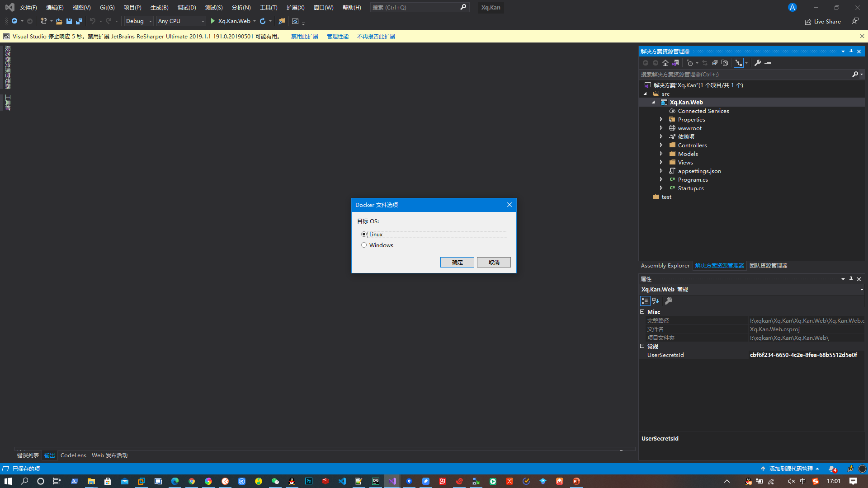Click the Live Share icon
Screen dimensions: 868x488
[x=808, y=22]
